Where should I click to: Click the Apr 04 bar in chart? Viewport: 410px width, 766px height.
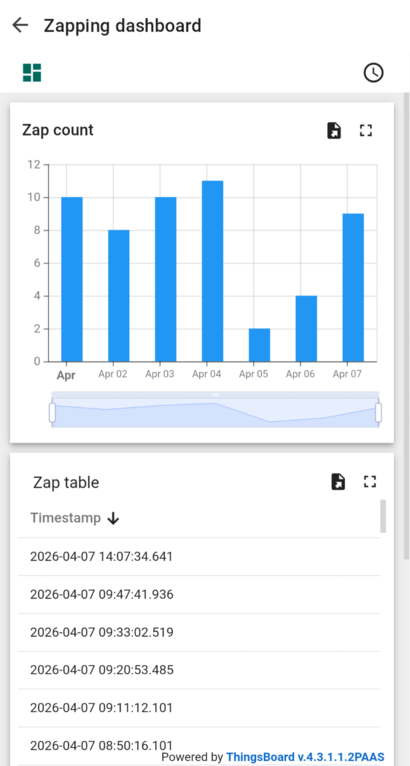coord(213,271)
